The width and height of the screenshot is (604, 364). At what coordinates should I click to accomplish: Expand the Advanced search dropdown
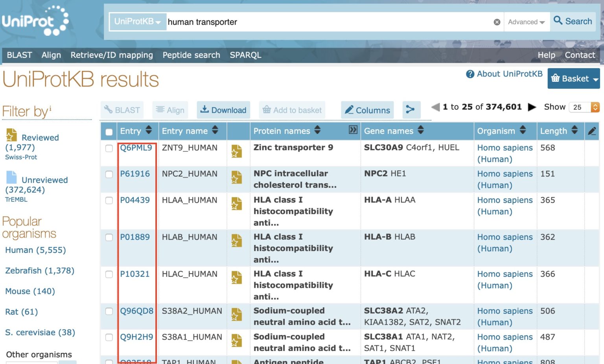[x=526, y=22]
